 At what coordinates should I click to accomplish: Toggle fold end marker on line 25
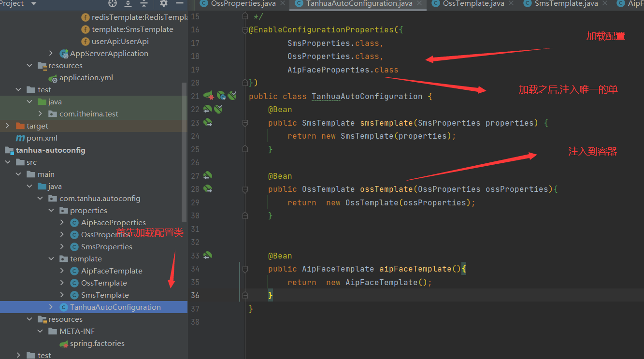coord(245,150)
